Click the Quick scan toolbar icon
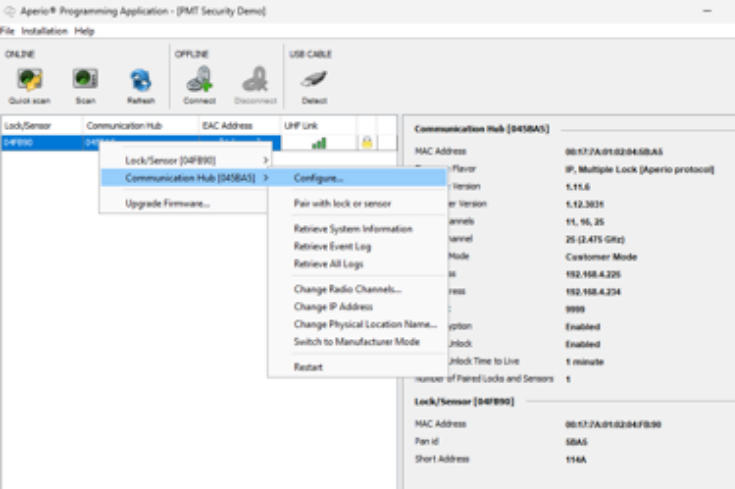This screenshot has height=489, width=735. pos(28,80)
